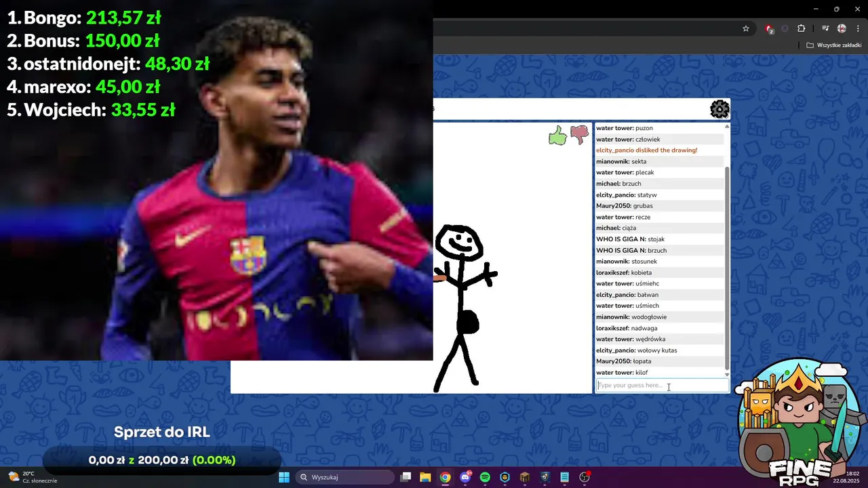Image resolution: width=868 pixels, height=488 pixels.
Task: Click the chat message 'loraxikszef: kobieta'
Action: (624, 272)
